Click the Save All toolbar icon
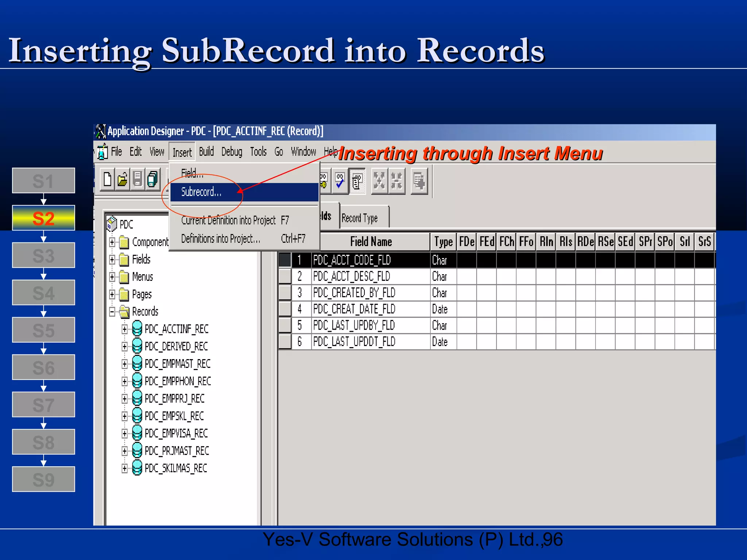The image size is (747, 560). (x=152, y=179)
